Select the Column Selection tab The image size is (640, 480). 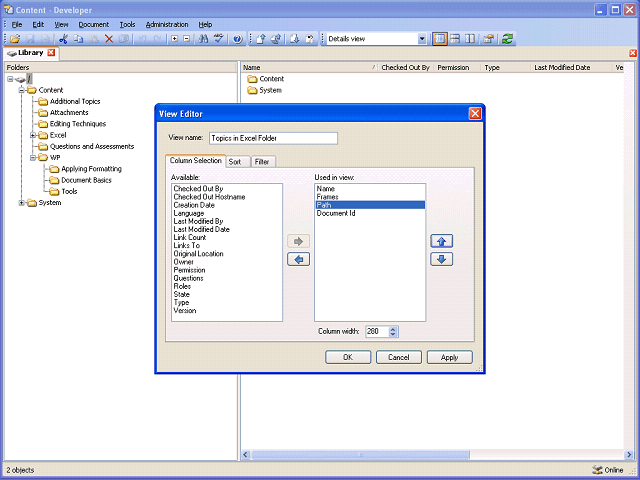coord(196,160)
